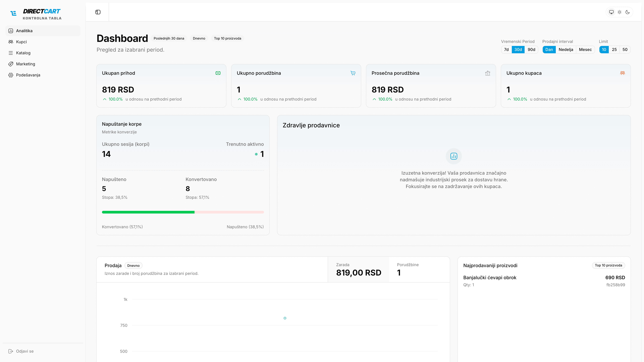Image resolution: width=644 pixels, height=362 pixels.
Task: Open Katalog in the sidebar
Action: 23,53
